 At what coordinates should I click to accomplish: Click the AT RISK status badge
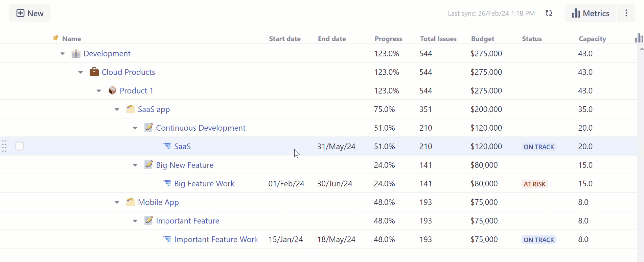(534, 184)
